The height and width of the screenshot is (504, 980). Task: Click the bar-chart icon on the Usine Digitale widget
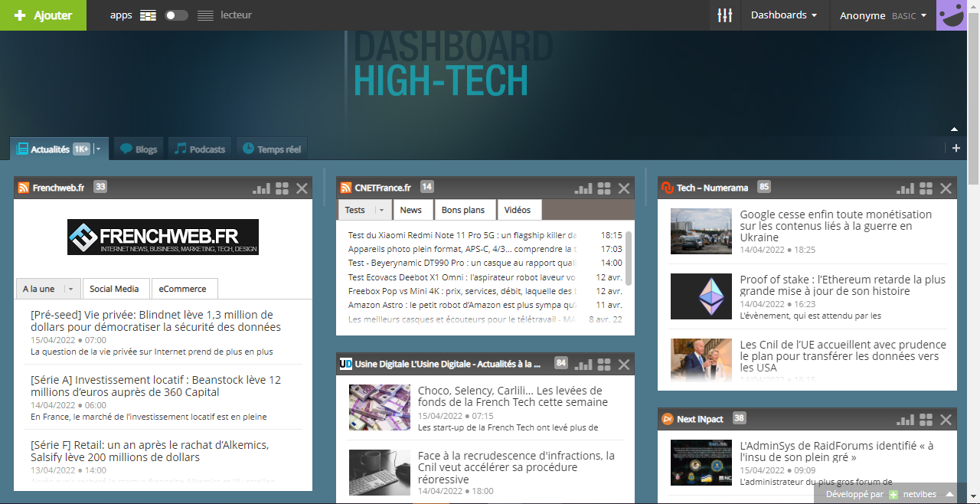pyautogui.click(x=584, y=364)
